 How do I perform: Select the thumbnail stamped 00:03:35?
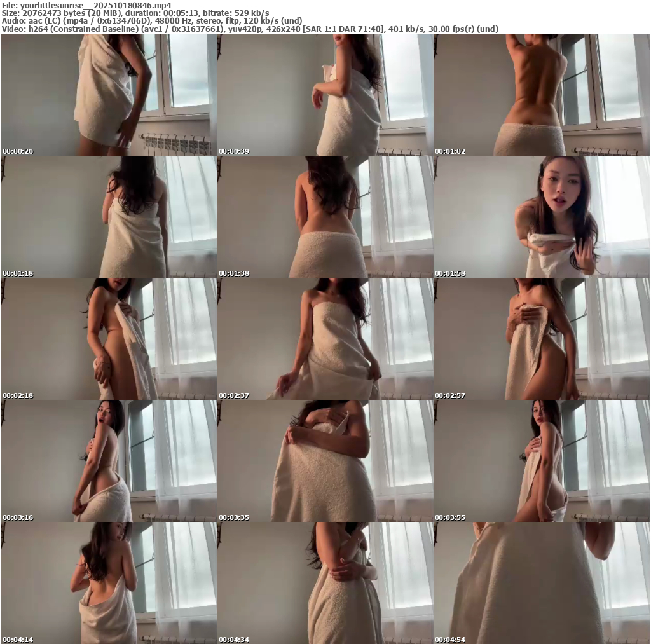tap(325, 461)
